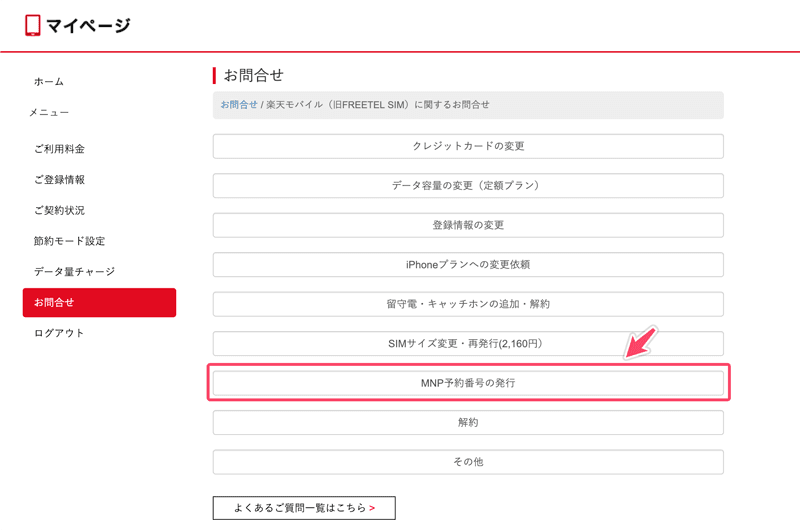Open よくあるご質問一覧はこちら link
This screenshot has height=530, width=800.
(304, 508)
